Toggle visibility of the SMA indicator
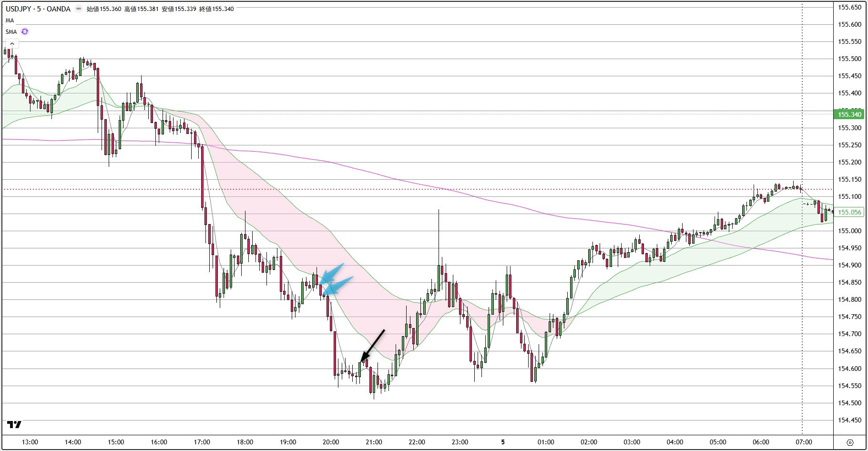868x451 pixels. click(10, 31)
